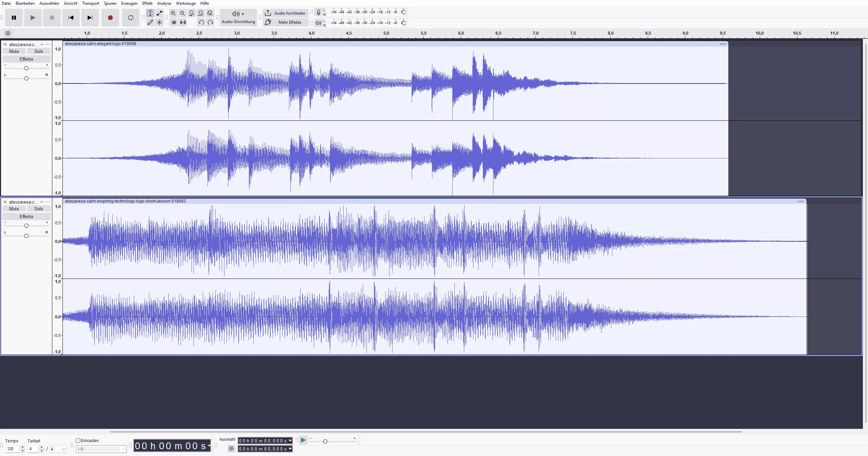Open the time signature denominator dropdown
The height and width of the screenshot is (456, 868).
[58, 449]
